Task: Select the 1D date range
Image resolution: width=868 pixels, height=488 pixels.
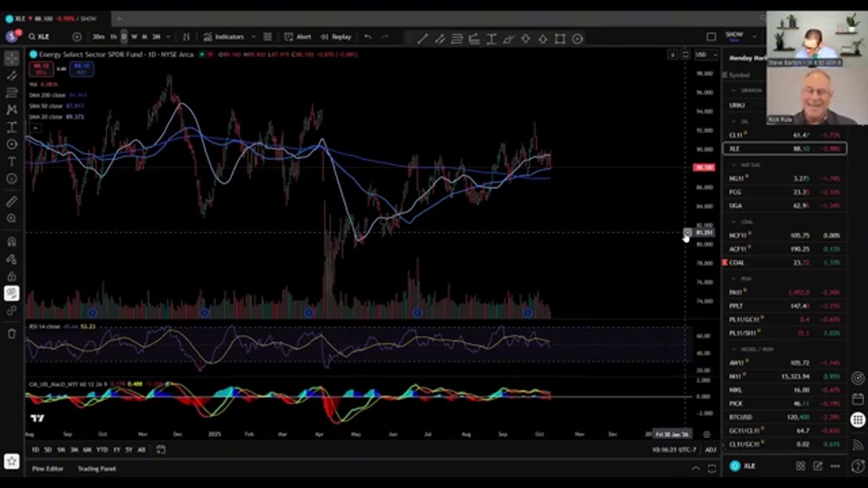Action: point(35,449)
